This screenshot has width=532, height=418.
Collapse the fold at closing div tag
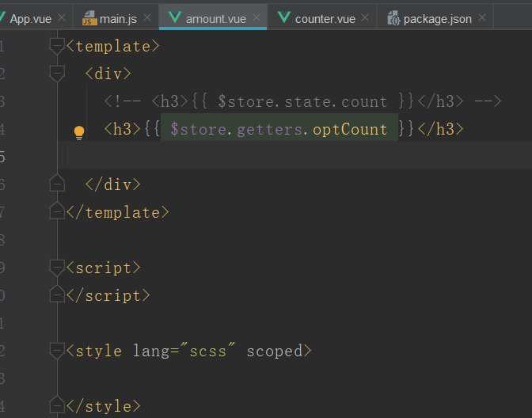pyautogui.click(x=57, y=183)
